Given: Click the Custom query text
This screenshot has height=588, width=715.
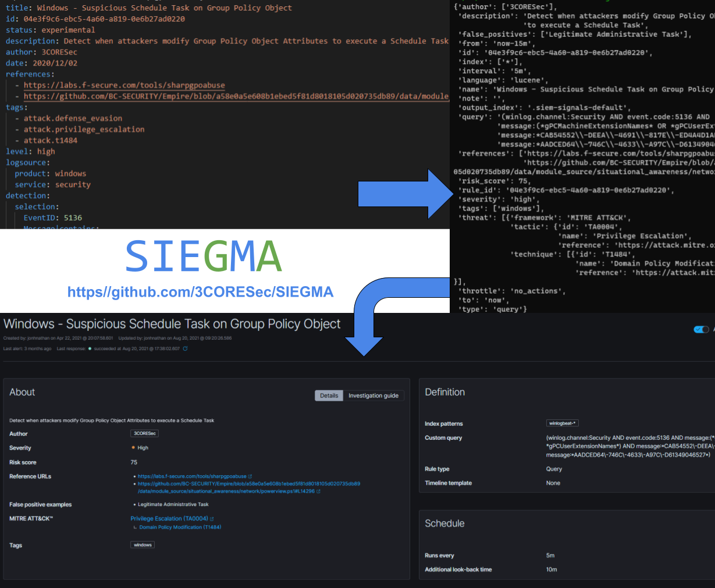Looking at the screenshot, I should (x=630, y=446).
